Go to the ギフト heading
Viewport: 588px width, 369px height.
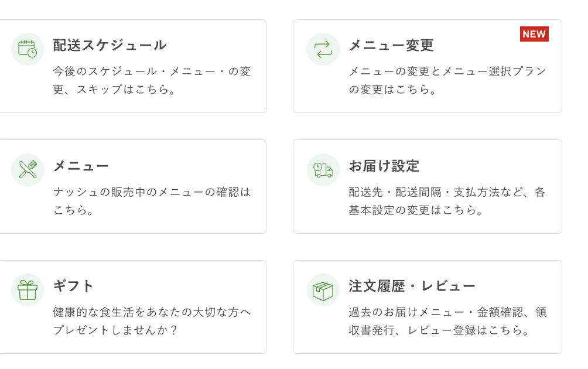(x=74, y=286)
